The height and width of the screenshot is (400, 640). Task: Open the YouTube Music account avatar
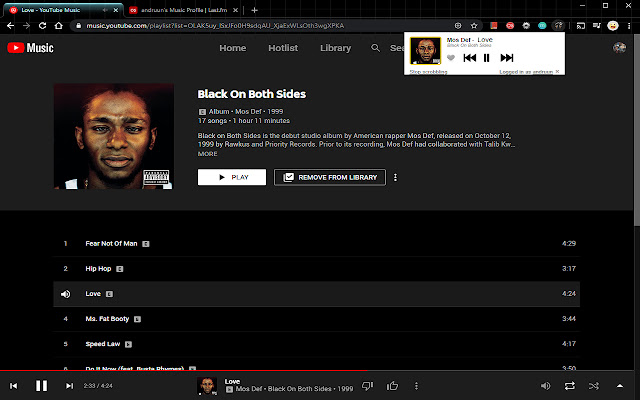619,48
